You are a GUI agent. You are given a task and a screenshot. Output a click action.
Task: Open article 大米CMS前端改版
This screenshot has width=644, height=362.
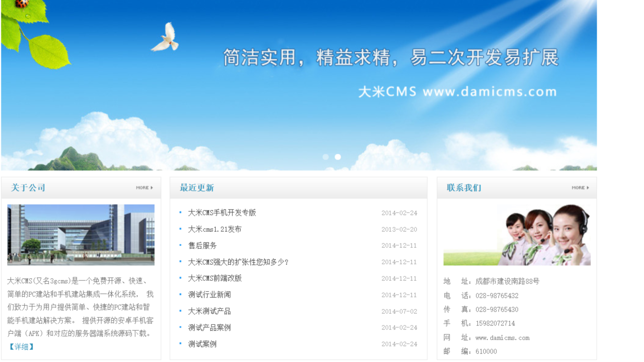215,278
